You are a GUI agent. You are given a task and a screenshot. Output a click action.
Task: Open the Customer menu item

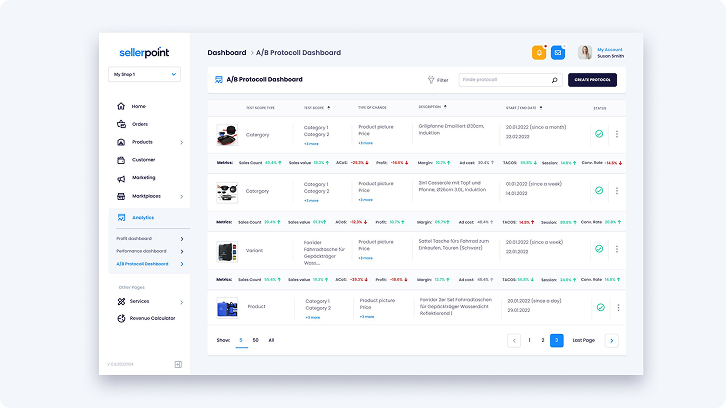[144, 160]
